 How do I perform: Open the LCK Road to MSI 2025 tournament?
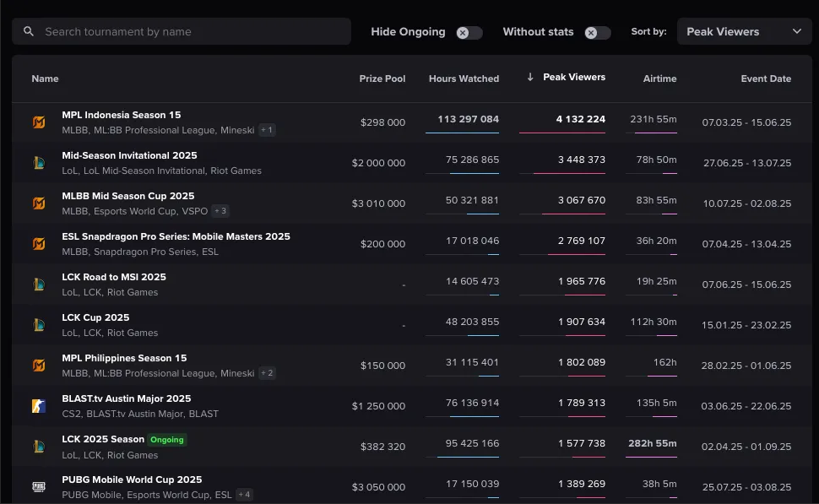[x=114, y=277]
